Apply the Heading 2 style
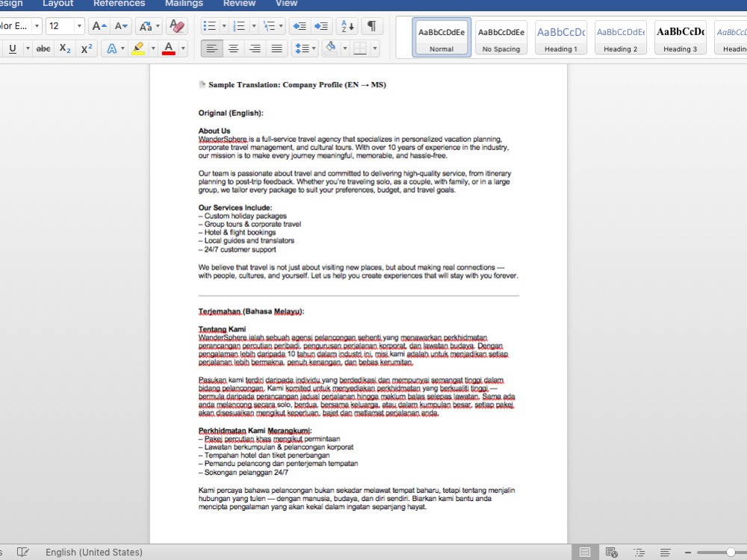The width and height of the screenshot is (747, 560). point(620,37)
